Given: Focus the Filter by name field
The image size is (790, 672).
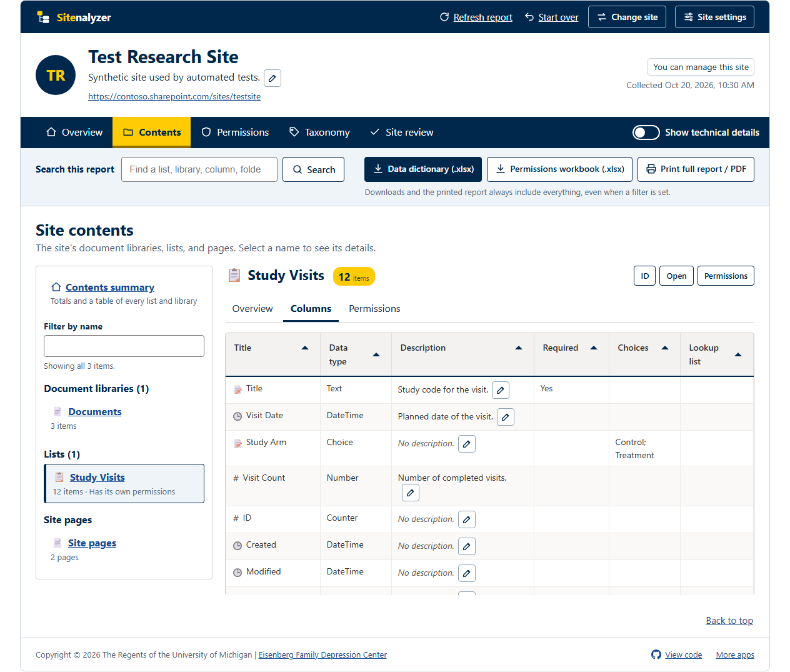Looking at the screenshot, I should pyautogui.click(x=124, y=346).
